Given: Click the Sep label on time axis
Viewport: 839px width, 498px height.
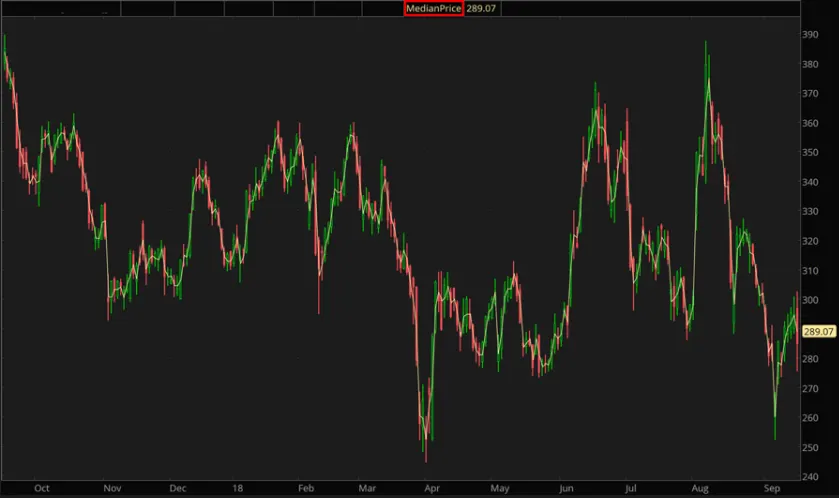Looking at the screenshot, I should [x=772, y=488].
